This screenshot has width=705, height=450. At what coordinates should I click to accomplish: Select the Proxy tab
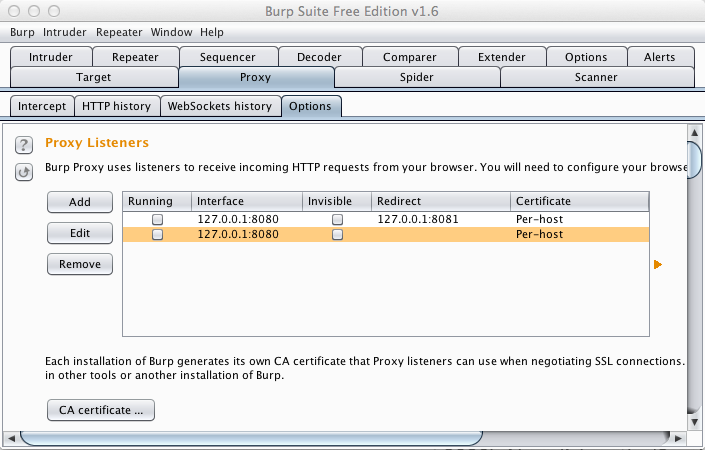tap(255, 77)
